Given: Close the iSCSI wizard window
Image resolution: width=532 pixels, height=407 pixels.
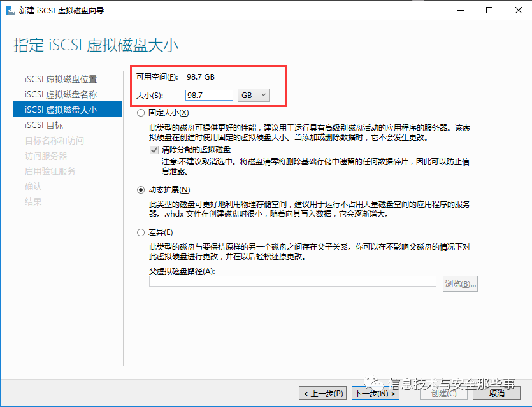Looking at the screenshot, I should (x=519, y=11).
